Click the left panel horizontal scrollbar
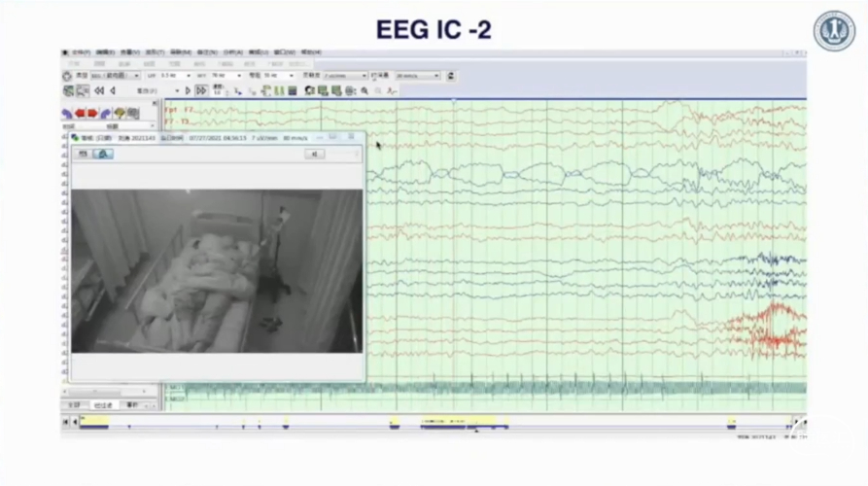868x486 pixels. coord(105,392)
